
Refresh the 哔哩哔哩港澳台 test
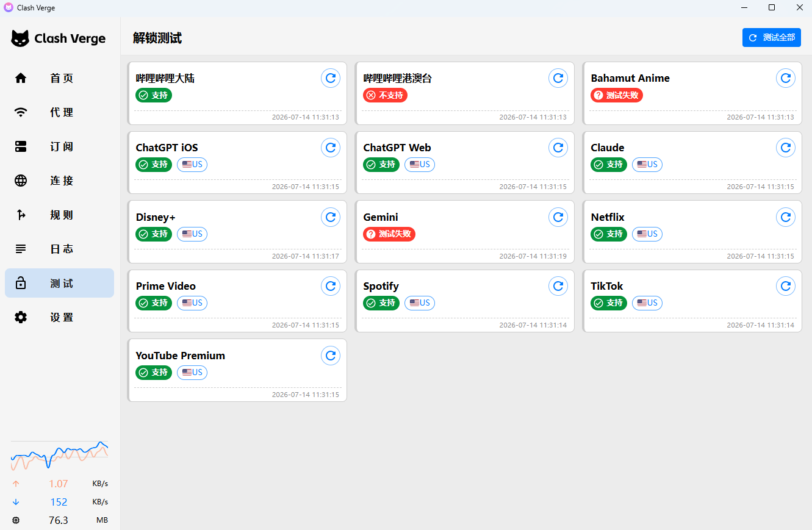pyautogui.click(x=558, y=78)
